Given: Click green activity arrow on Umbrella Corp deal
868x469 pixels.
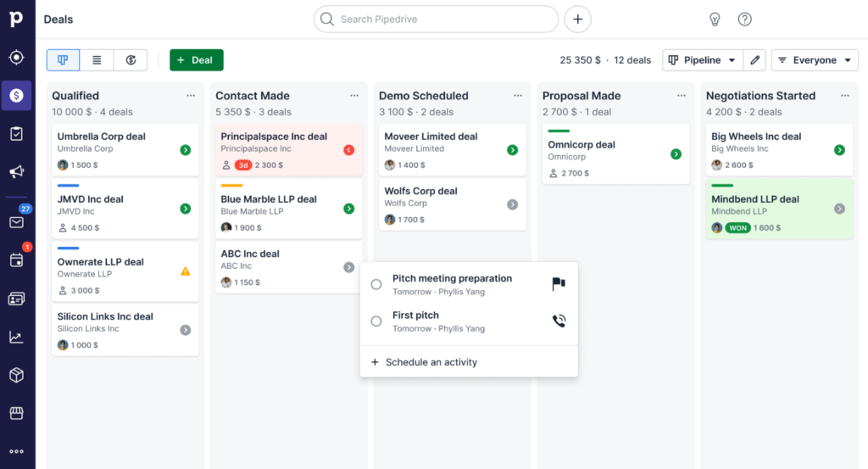Looking at the screenshot, I should pos(186,150).
